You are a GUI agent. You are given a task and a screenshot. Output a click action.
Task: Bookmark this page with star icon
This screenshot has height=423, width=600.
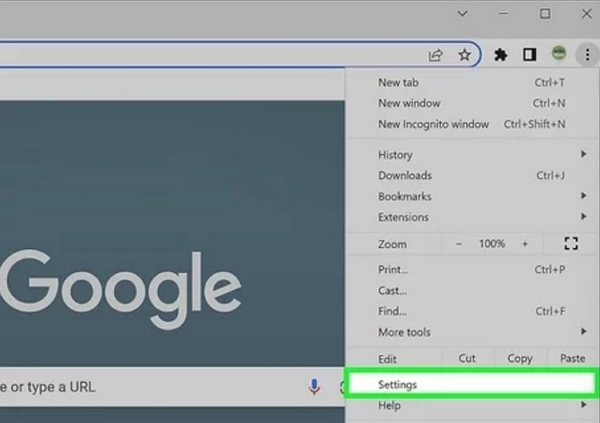[x=464, y=55]
